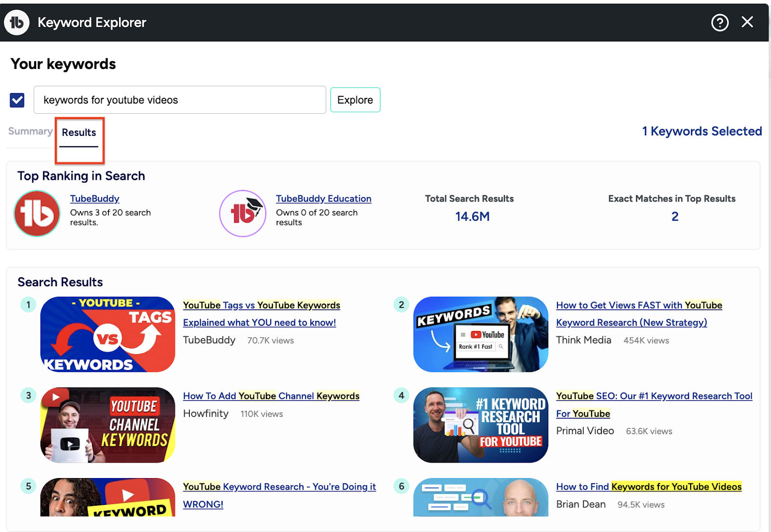This screenshot has width=771, height=532.
Task: Click the 110K views text
Action: 262,414
